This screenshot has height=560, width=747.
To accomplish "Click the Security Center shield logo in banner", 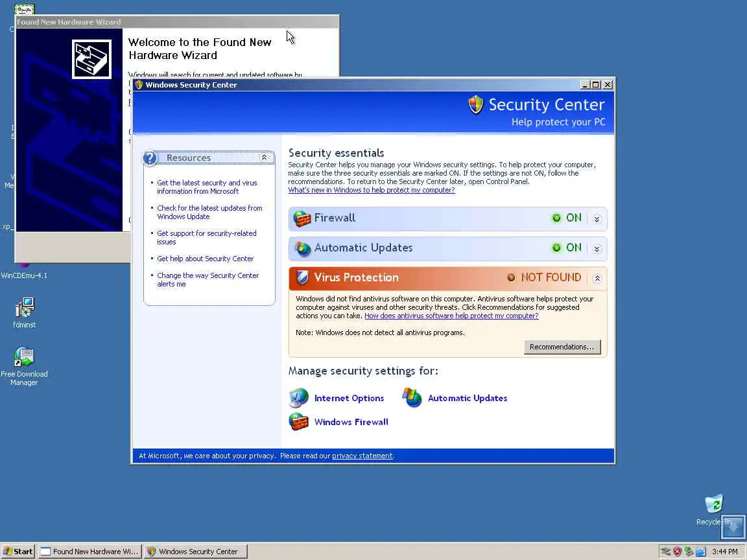I will [x=476, y=105].
